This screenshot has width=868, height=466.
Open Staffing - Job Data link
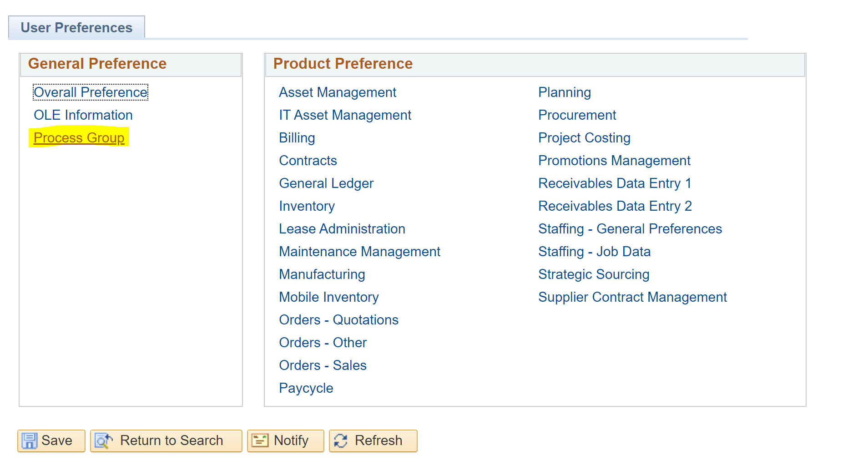(595, 252)
